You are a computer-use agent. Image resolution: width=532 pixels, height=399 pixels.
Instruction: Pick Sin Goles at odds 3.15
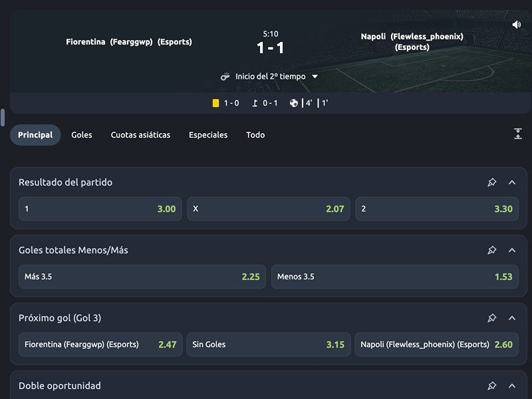(268, 344)
